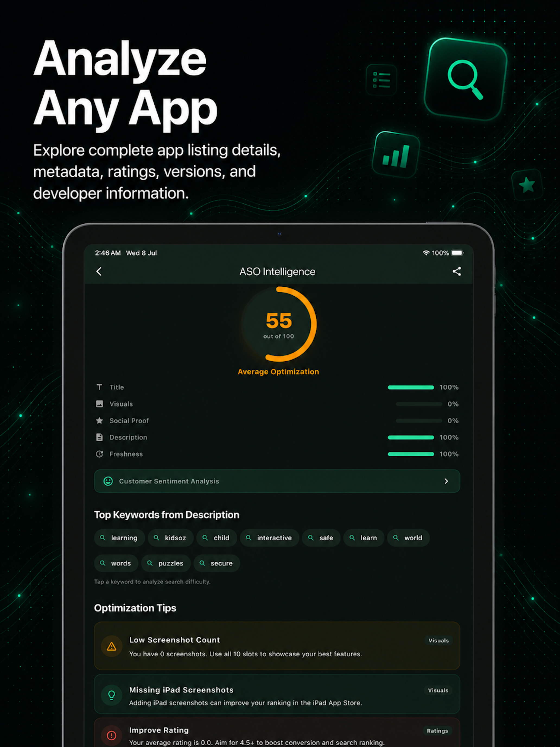
Task: Click the Visuals image icon
Action: pyautogui.click(x=99, y=404)
